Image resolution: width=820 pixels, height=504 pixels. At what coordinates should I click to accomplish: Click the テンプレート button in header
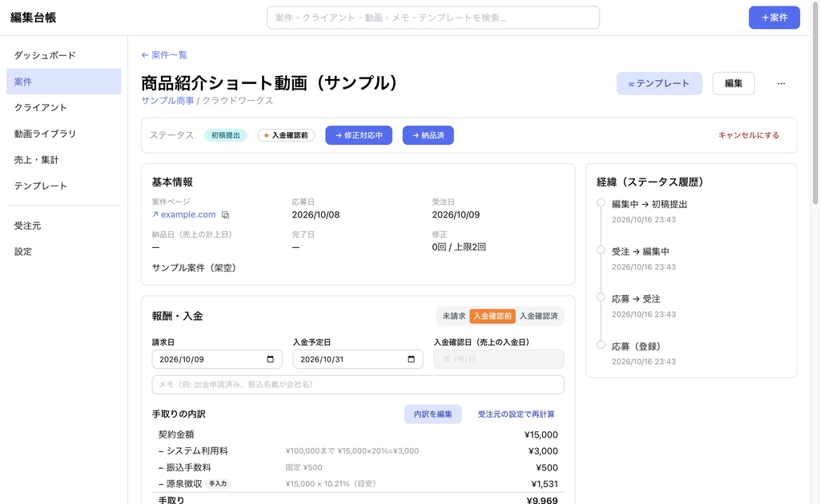point(659,83)
